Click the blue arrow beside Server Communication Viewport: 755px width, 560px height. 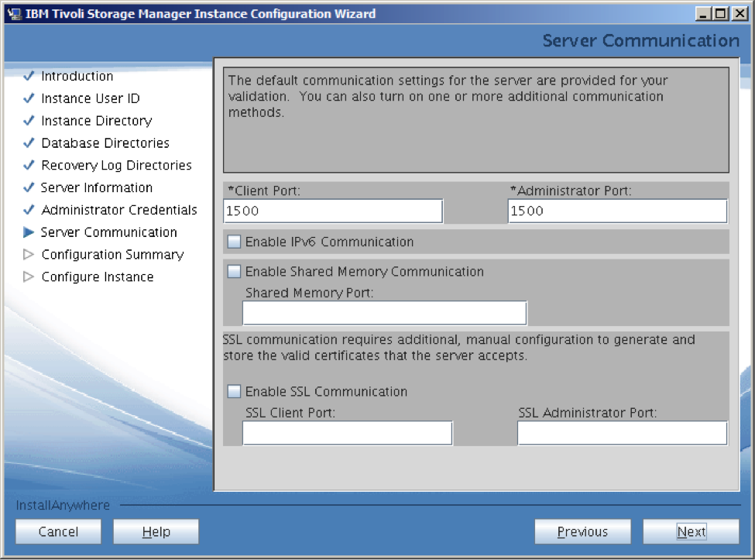tap(29, 232)
